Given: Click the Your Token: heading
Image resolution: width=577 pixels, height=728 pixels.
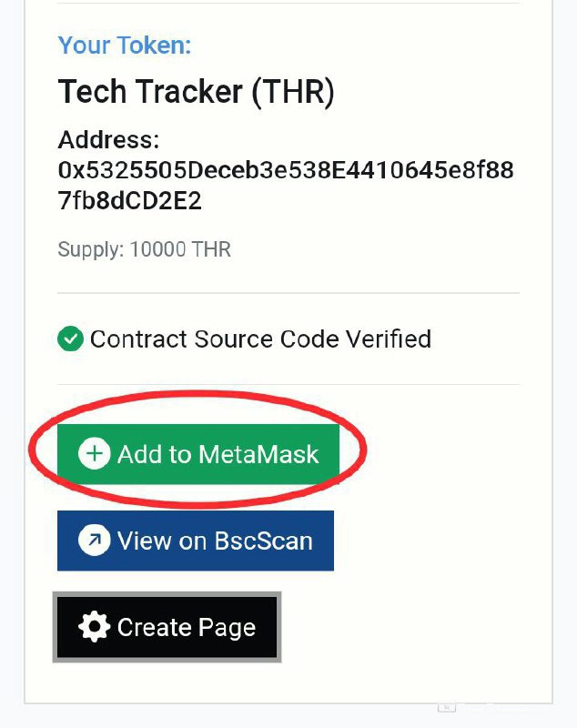Looking at the screenshot, I should 125,45.
